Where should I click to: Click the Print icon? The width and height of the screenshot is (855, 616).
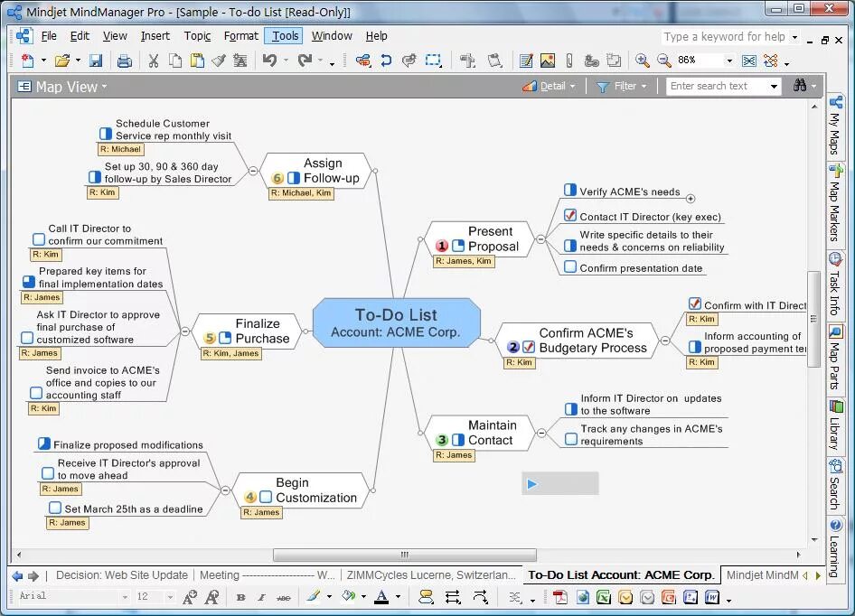click(125, 61)
